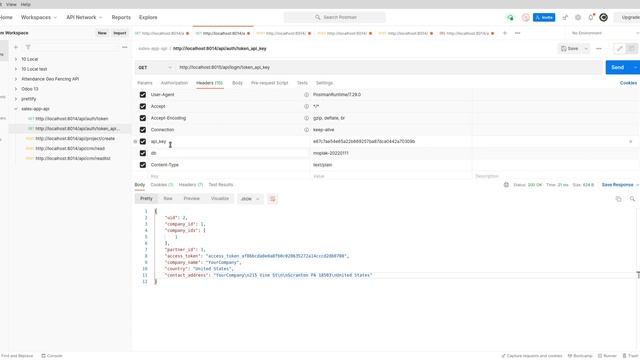Click info icon beside User-Agent header
Viewport: 640px width, 360px height.
tap(306, 95)
